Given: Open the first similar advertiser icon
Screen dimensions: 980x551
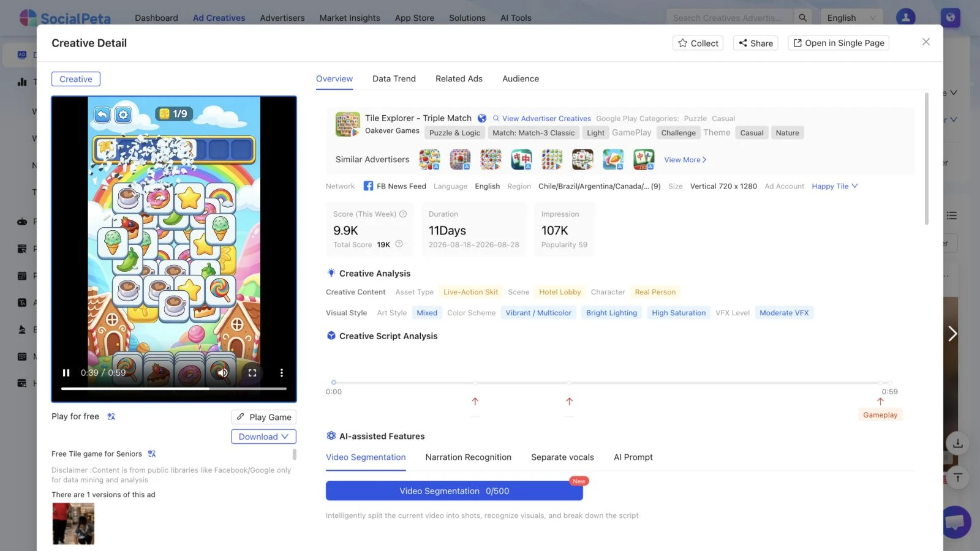Looking at the screenshot, I should point(429,159).
